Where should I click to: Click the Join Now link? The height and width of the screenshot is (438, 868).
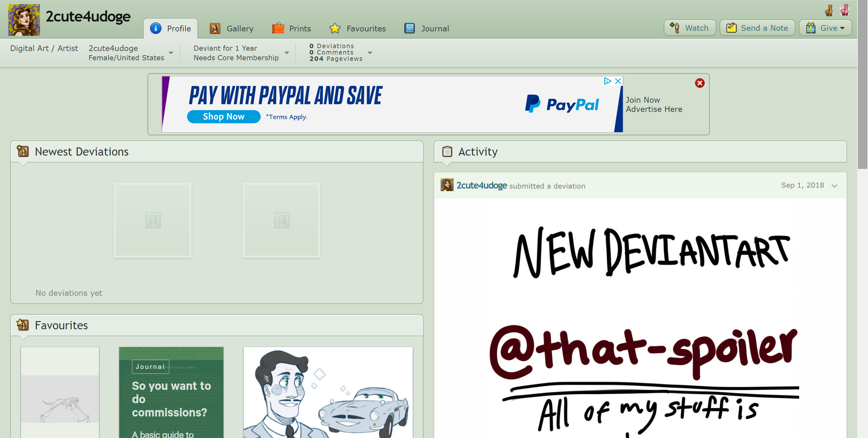[643, 100]
